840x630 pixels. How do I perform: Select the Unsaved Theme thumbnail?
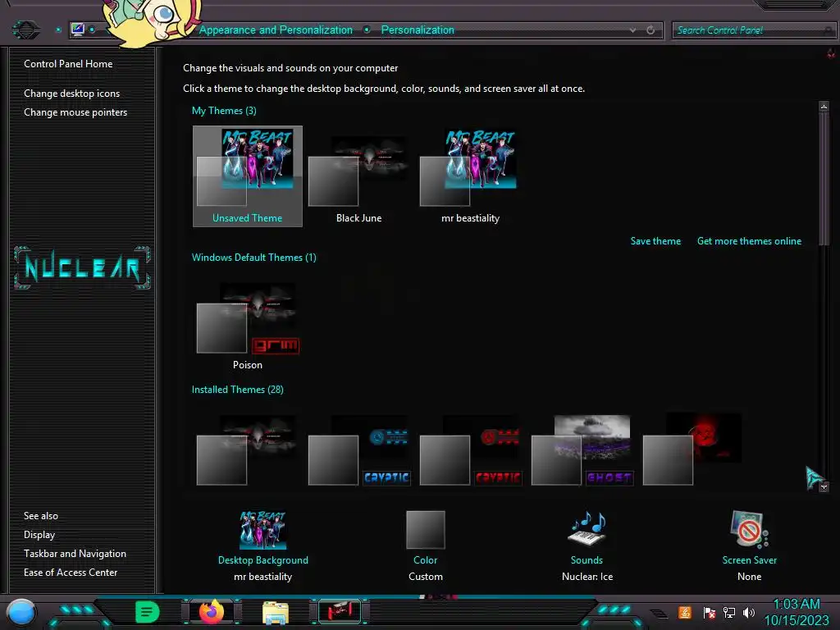tap(248, 176)
